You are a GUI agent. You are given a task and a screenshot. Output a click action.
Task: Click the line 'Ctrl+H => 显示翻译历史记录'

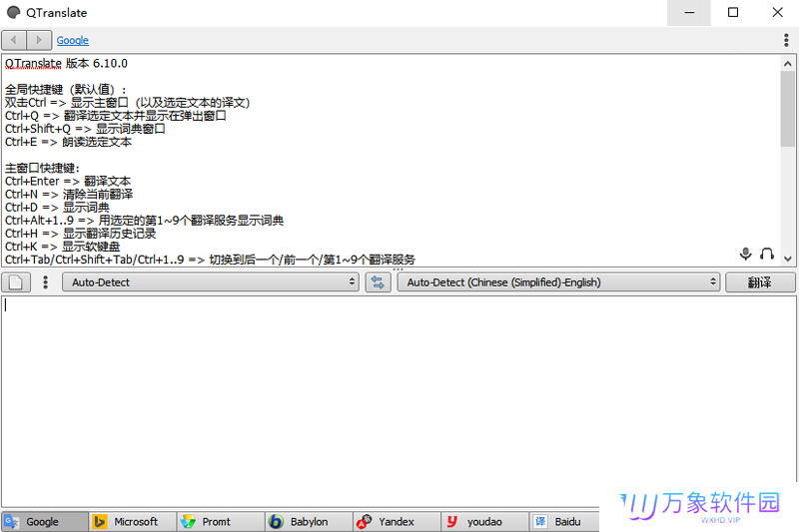click(x=81, y=234)
